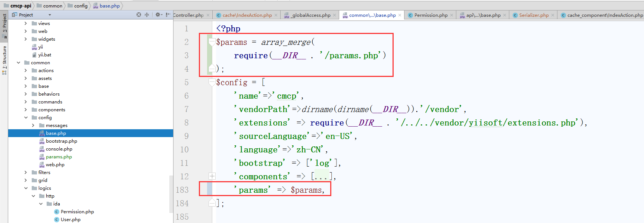The height and width of the screenshot is (223, 644).
Task: Click the common breadcrumb in navigation bar
Action: [x=53, y=6]
